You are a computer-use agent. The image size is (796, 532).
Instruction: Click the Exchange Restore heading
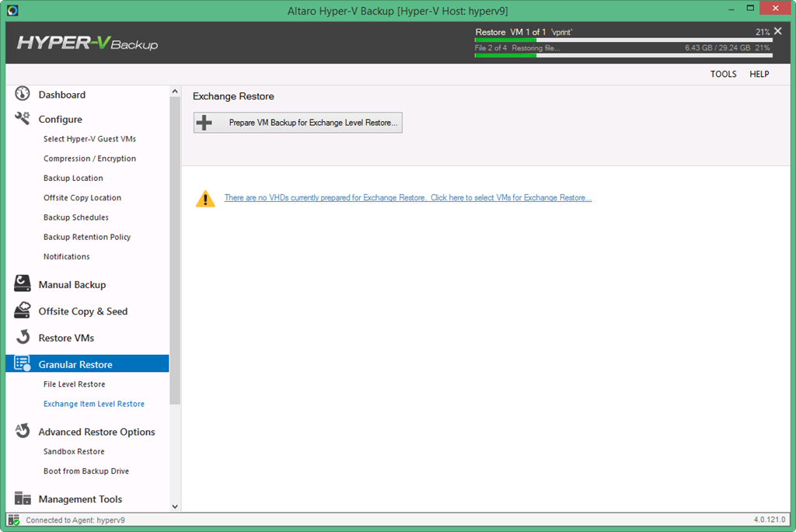[x=233, y=96]
